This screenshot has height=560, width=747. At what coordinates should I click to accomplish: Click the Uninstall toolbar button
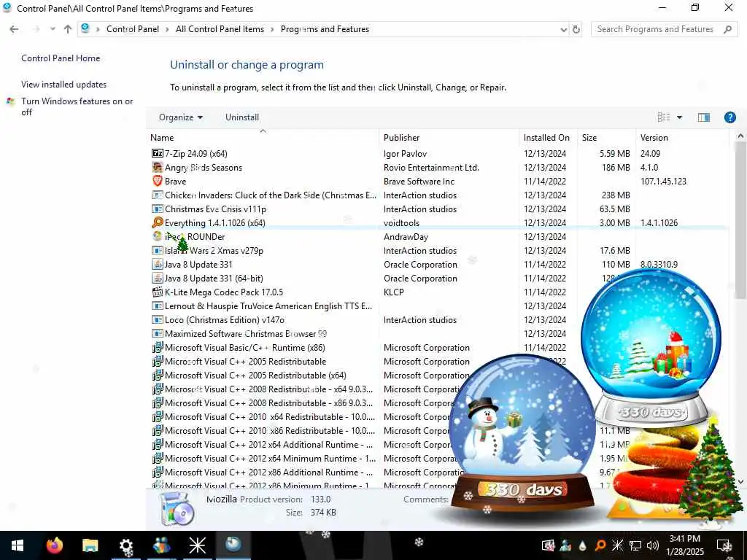click(242, 117)
